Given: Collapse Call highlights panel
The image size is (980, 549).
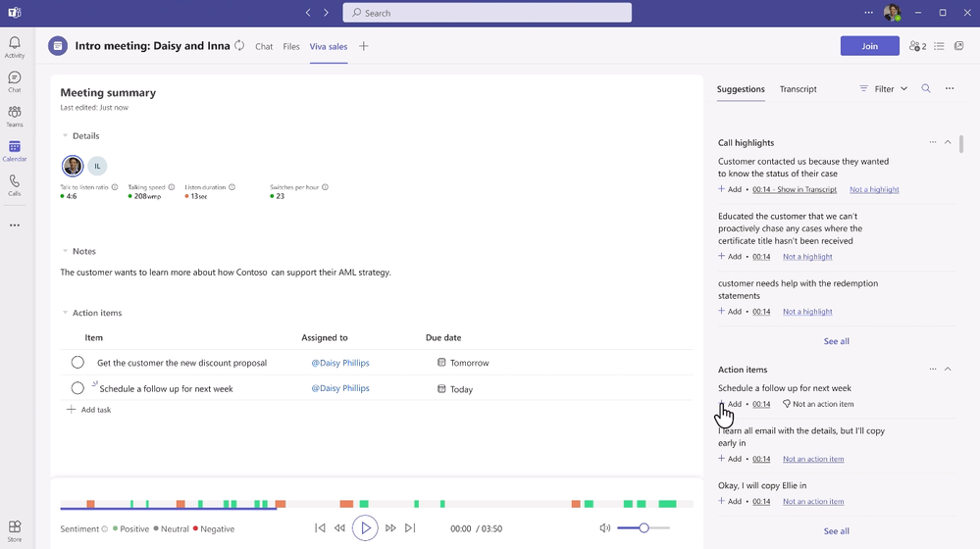Looking at the screenshot, I should (x=948, y=142).
